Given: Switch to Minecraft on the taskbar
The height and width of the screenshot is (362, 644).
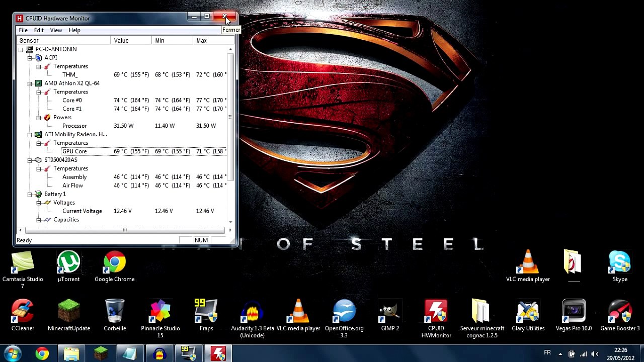Looking at the screenshot, I should tap(101, 353).
